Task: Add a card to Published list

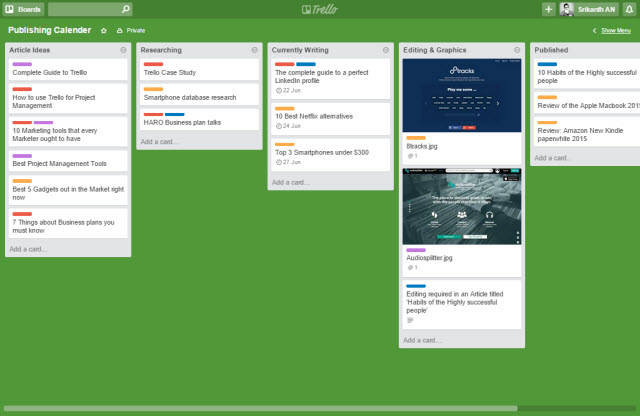Action: click(x=553, y=158)
